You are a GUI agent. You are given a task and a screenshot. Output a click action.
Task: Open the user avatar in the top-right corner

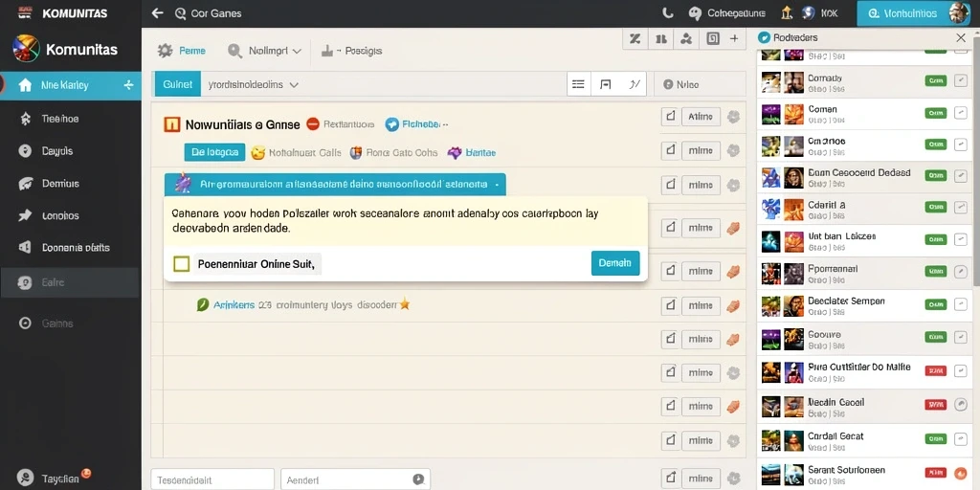click(958, 13)
